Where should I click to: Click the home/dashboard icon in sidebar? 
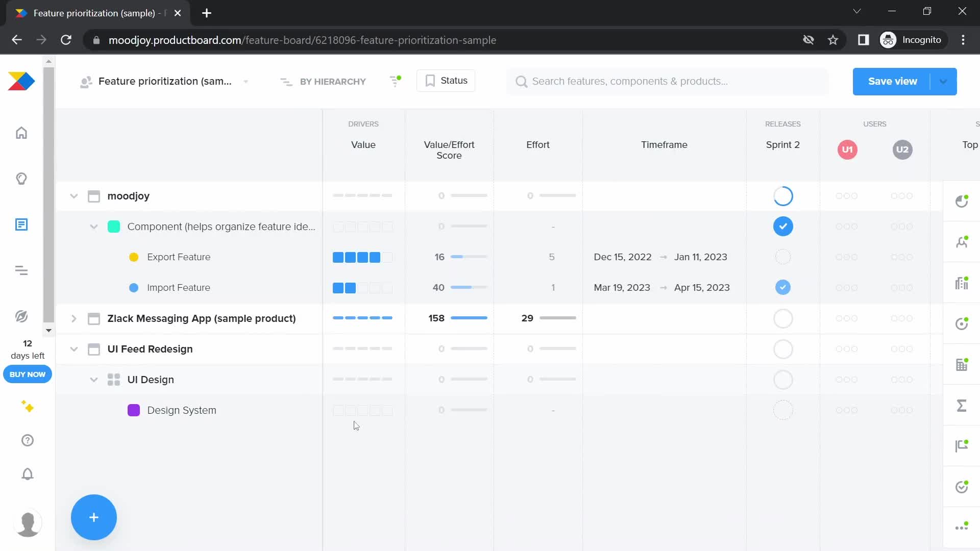(21, 133)
